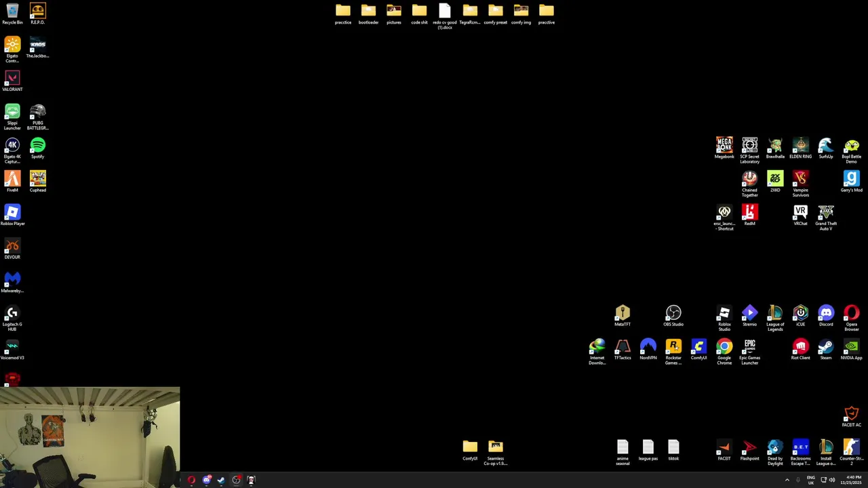Open the ENG UK language switcher
868x488 pixels.
[811, 480]
